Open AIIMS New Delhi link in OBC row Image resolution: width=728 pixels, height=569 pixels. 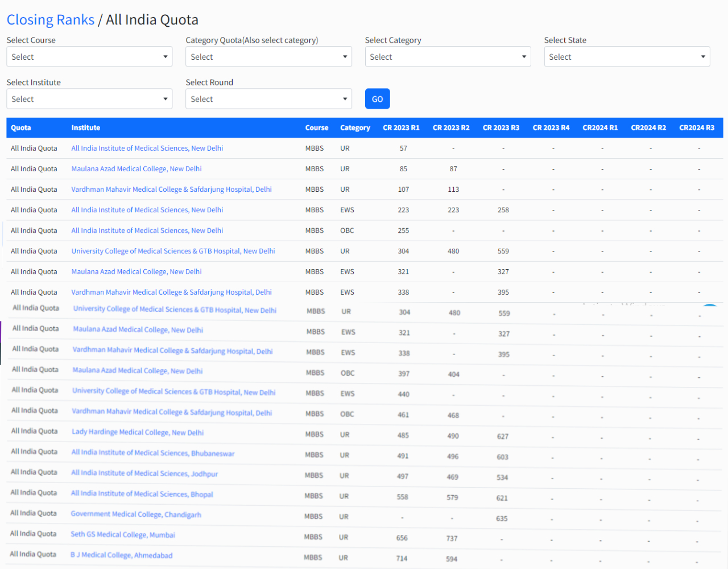[x=147, y=230]
